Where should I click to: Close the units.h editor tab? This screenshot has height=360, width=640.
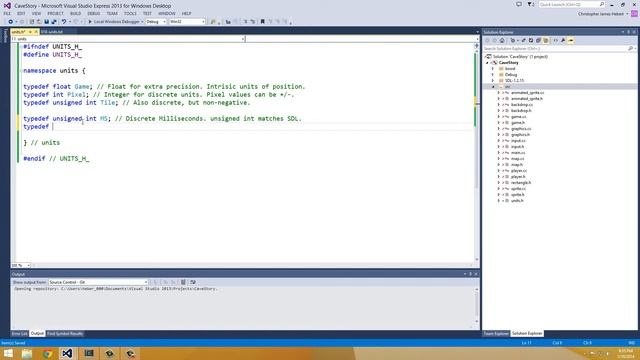(x=36, y=31)
